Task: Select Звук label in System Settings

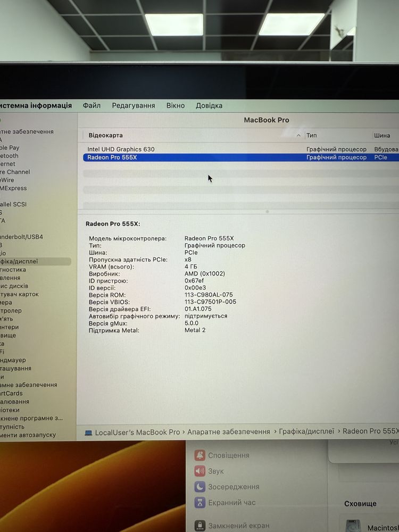Action: (x=216, y=471)
